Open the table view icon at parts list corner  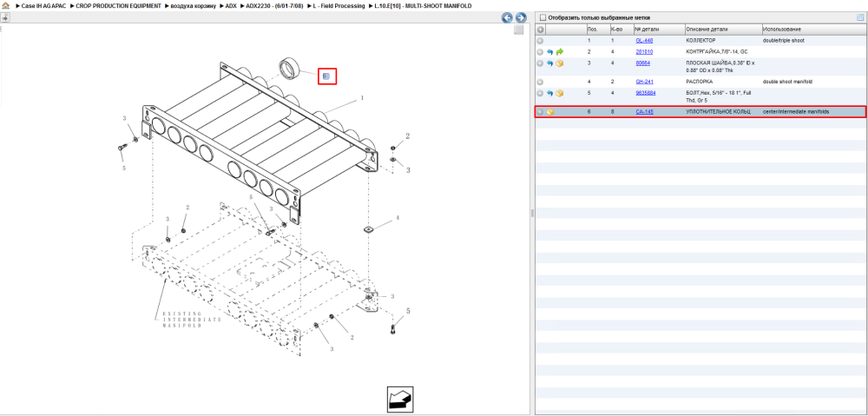(x=860, y=17)
